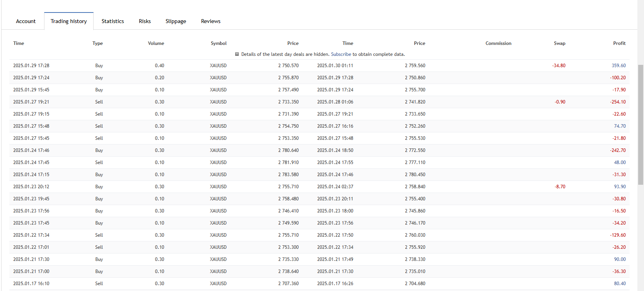Click the -242.70 profit entry
This screenshot has width=644, height=291.
click(x=618, y=150)
